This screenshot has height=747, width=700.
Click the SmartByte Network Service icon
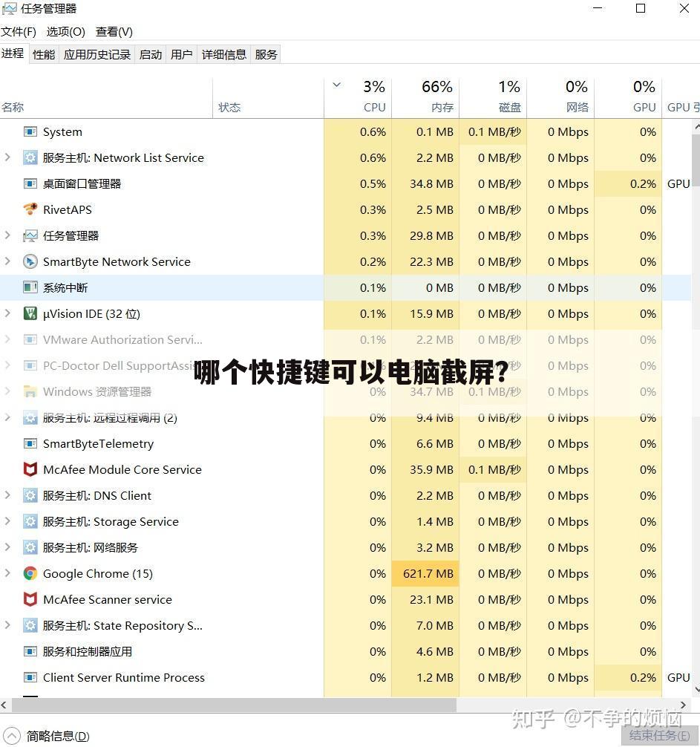pos(30,261)
